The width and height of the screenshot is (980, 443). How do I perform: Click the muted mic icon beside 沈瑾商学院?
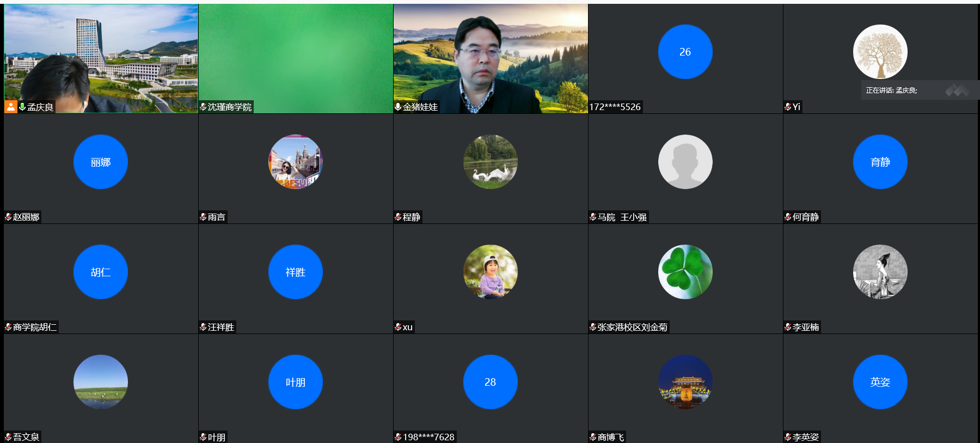click(203, 107)
